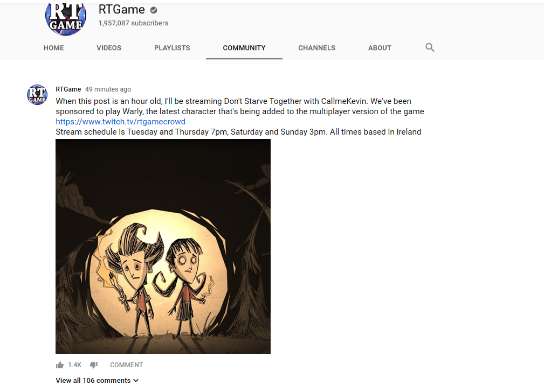
Task: Click the thumbs up like icon
Action: [60, 365]
